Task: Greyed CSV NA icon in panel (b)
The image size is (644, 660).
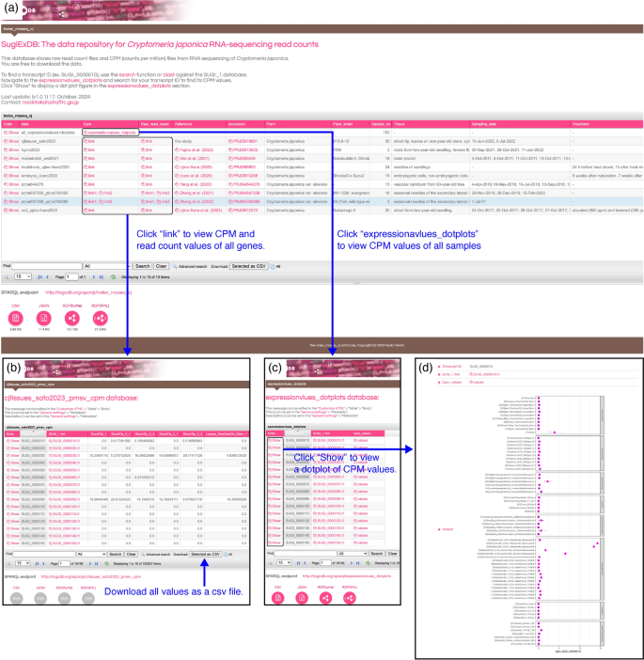Action: pos(16,598)
